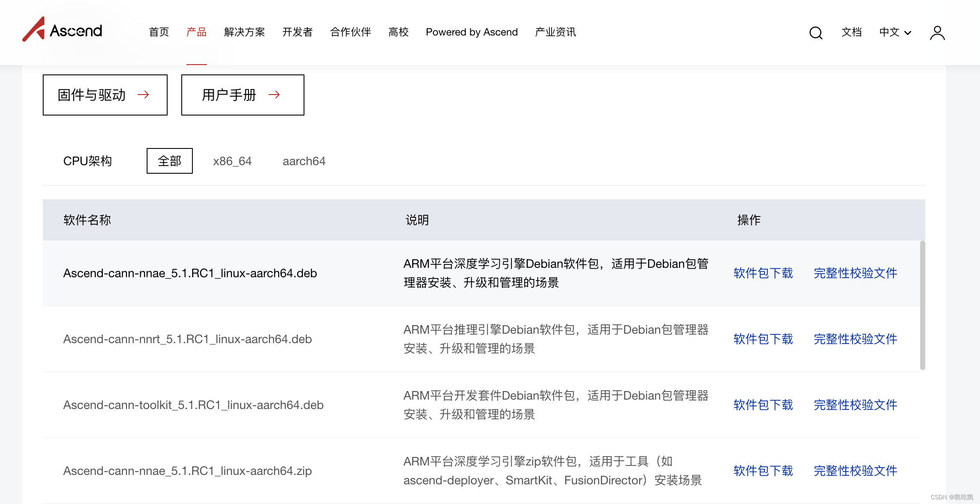The image size is (980, 504).
Task: Open the 文档 link in header
Action: click(851, 32)
